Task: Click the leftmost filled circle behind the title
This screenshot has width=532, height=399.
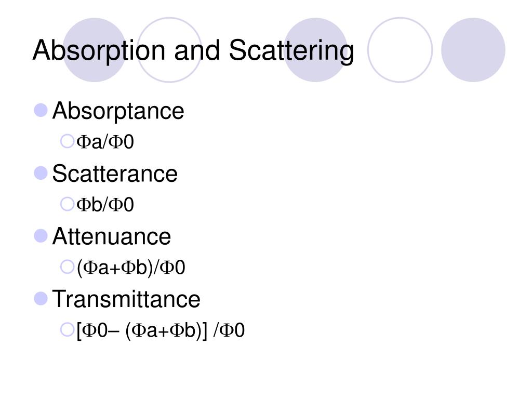Action: tap(95, 50)
